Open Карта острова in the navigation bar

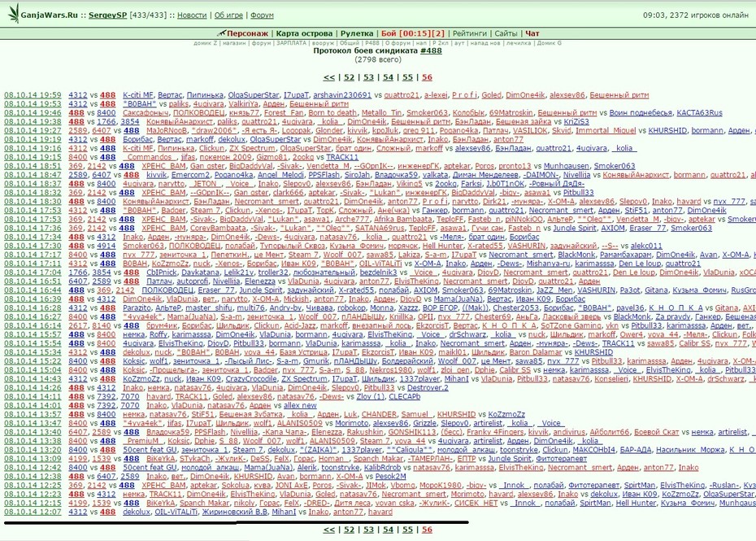click(304, 33)
